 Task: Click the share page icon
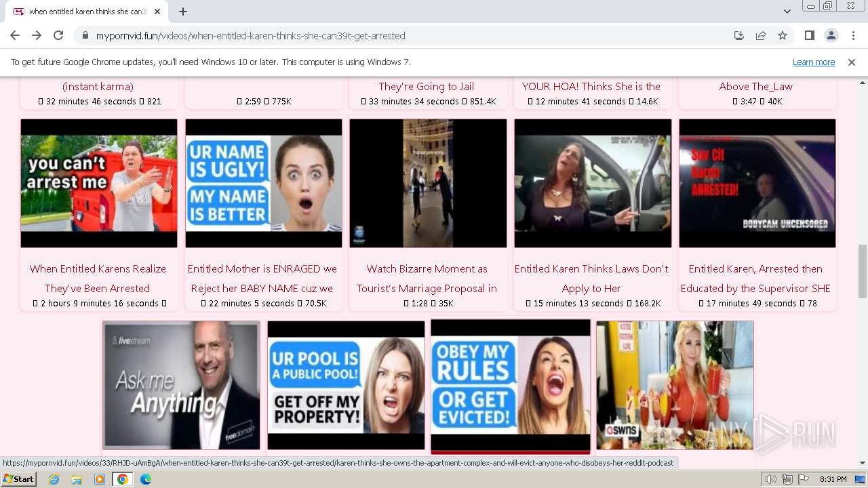click(761, 35)
